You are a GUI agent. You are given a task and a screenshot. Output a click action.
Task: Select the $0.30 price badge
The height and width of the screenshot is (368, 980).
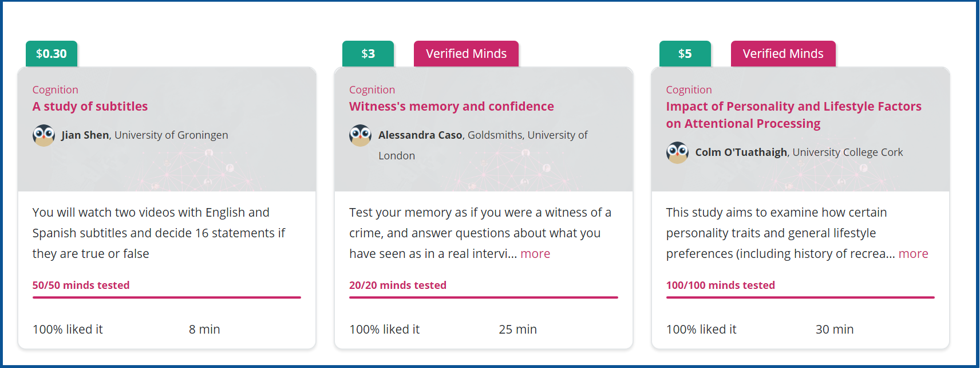click(52, 54)
